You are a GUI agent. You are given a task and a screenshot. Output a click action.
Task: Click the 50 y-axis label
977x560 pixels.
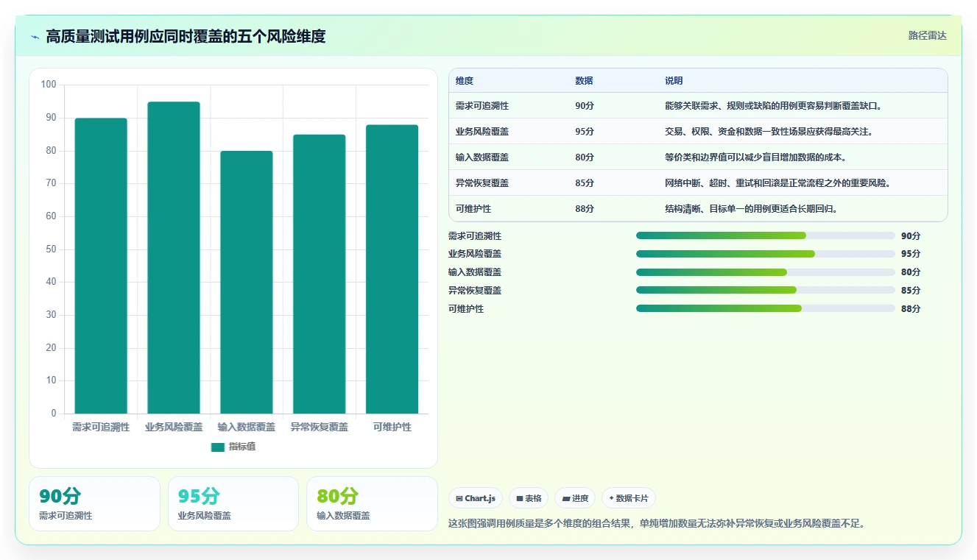pos(51,249)
